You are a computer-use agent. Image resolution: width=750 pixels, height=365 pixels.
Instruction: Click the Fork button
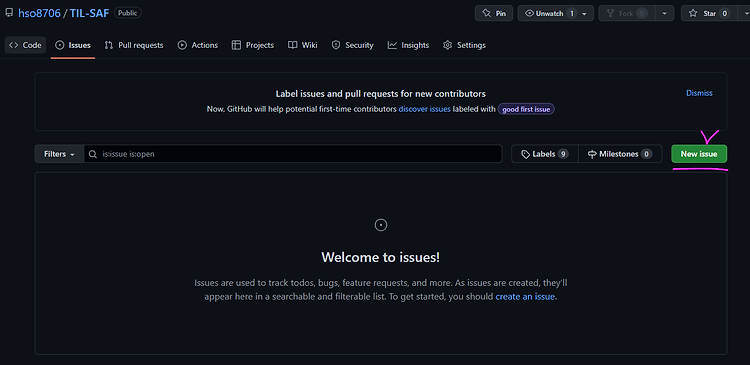[627, 13]
